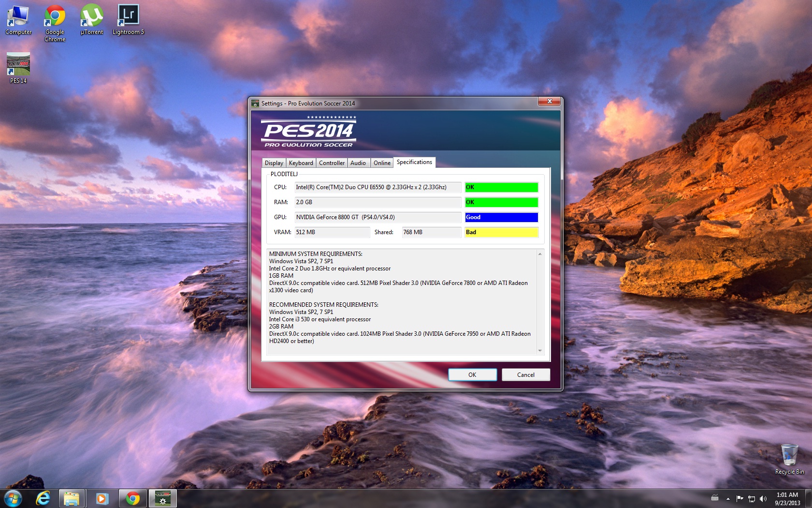Image resolution: width=812 pixels, height=508 pixels.
Task: Launch Internet Explorer from taskbar
Action: pyautogui.click(x=43, y=498)
